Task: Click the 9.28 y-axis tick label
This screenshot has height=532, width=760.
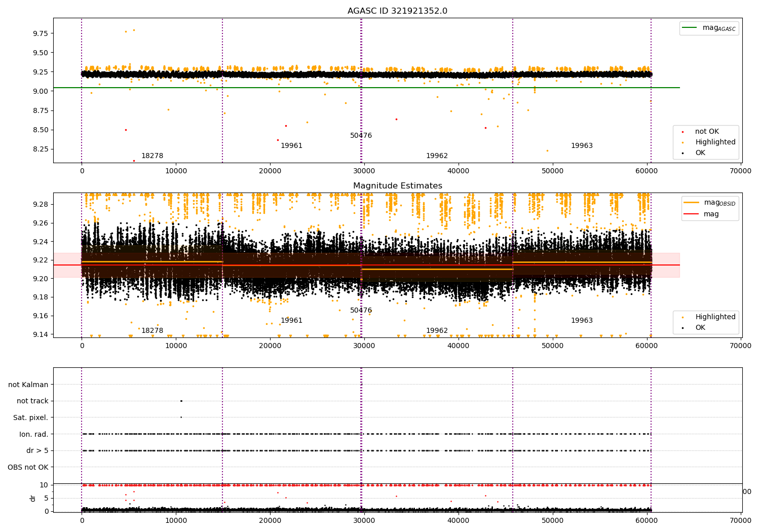Action: click(x=41, y=204)
